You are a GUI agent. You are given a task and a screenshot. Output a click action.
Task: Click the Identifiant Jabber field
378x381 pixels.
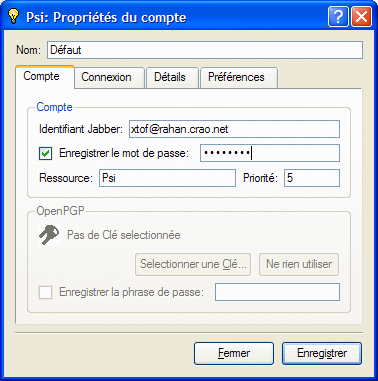234,129
